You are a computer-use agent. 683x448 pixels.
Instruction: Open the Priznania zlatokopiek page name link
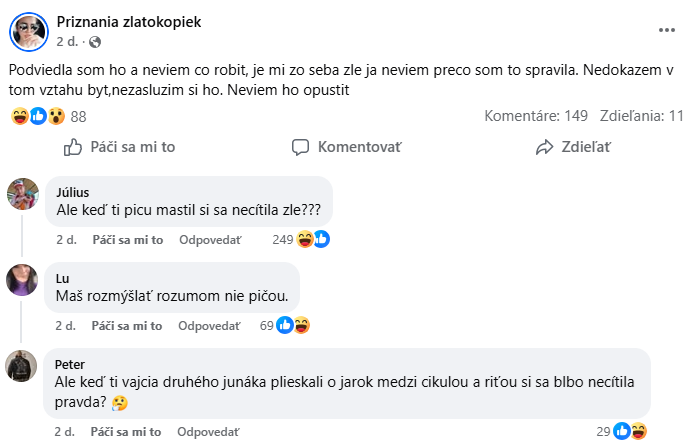[129, 22]
